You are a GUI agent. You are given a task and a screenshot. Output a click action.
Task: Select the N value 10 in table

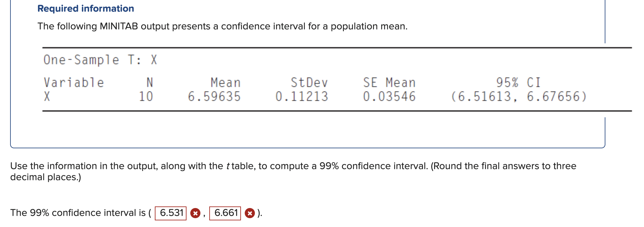tap(146, 95)
